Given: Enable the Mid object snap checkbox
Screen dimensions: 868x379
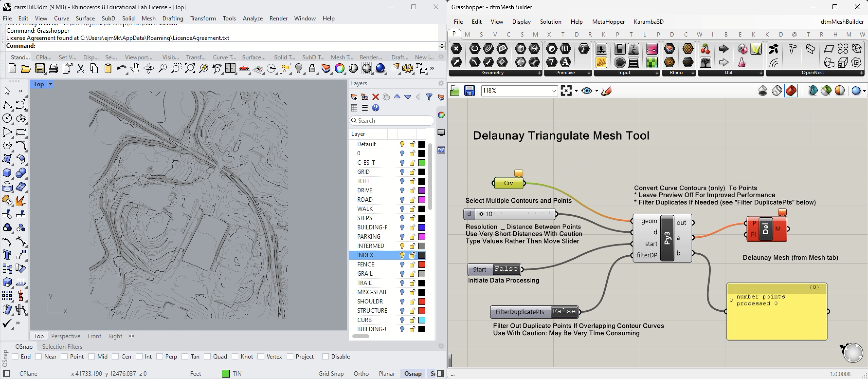Looking at the screenshot, I should click(91, 356).
